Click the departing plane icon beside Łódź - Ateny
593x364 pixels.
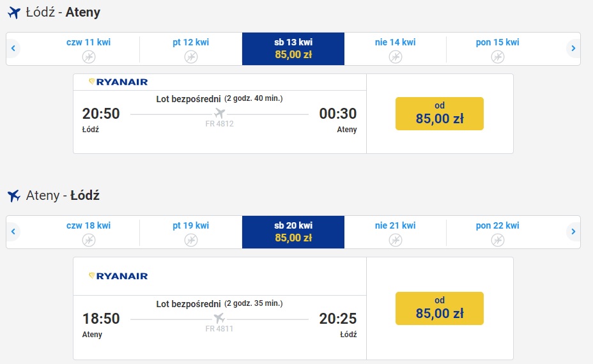pos(14,13)
